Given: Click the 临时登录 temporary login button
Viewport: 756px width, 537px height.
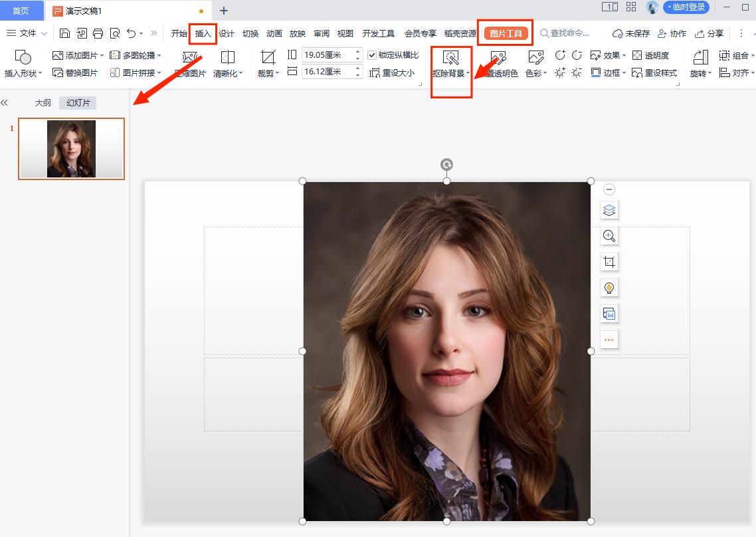Looking at the screenshot, I should pyautogui.click(x=686, y=7).
